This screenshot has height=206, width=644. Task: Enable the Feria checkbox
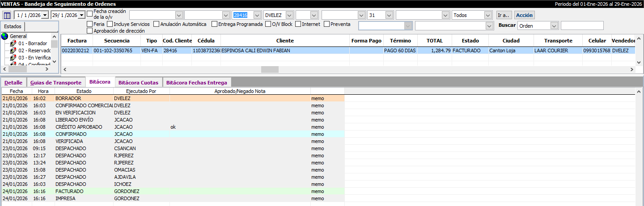tap(90, 24)
